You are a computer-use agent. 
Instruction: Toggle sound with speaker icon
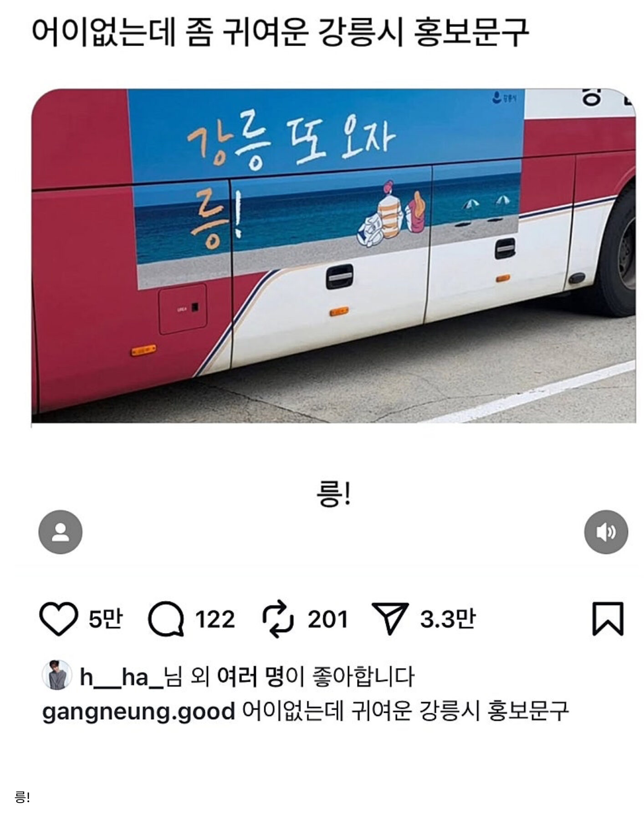pos(606,532)
